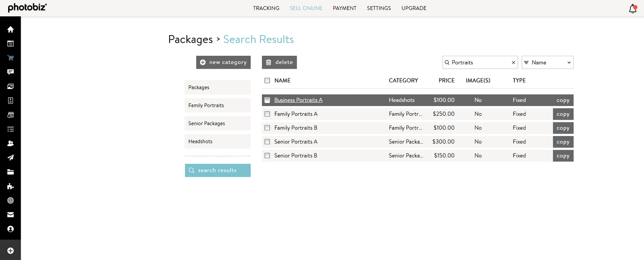Viewport: 644px width, 260px height.
Task: Open the notifications bell icon
Action: pyautogui.click(x=632, y=8)
